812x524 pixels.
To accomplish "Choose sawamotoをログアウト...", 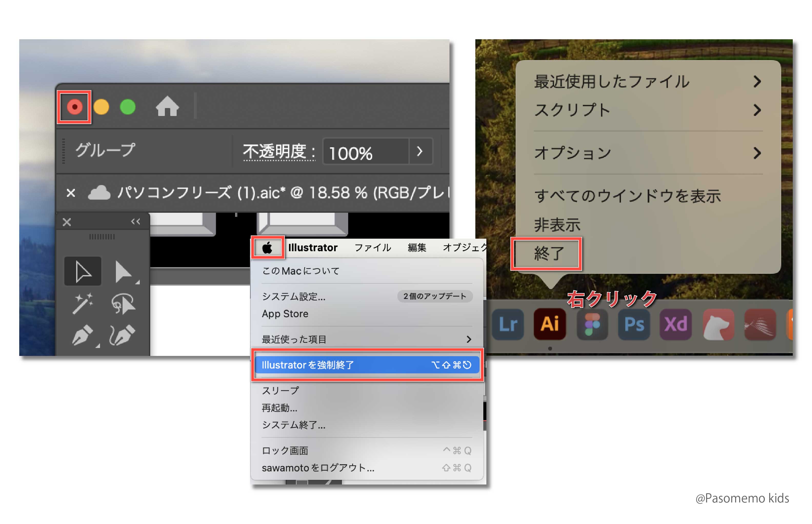I will [367, 468].
